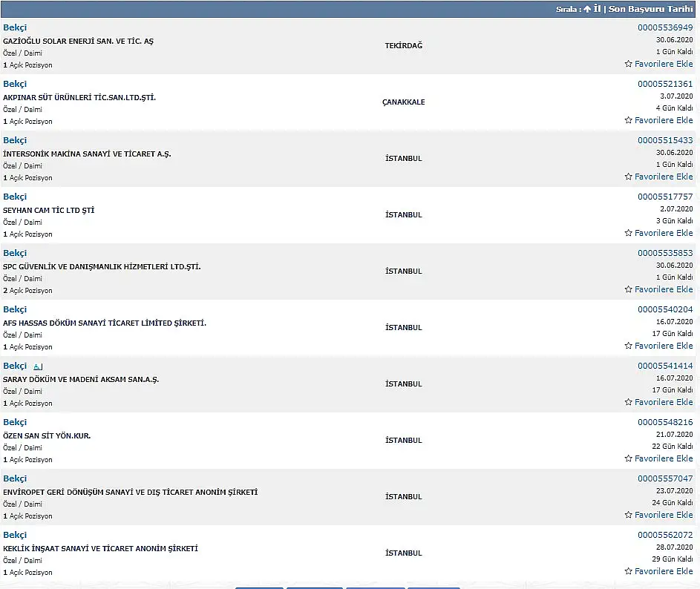The height and width of the screenshot is (589, 700).
Task: Select the ÖZEN SAN SİT YÖN.KUR. text
Action: [47, 436]
